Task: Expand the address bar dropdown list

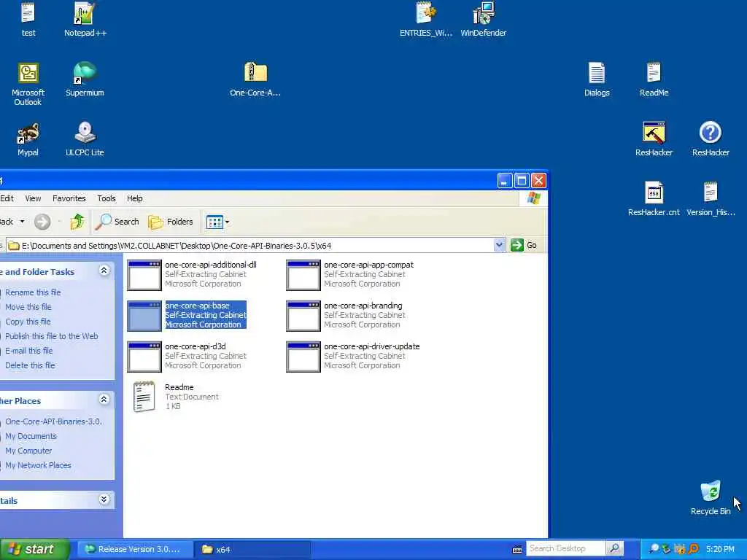Action: point(499,245)
